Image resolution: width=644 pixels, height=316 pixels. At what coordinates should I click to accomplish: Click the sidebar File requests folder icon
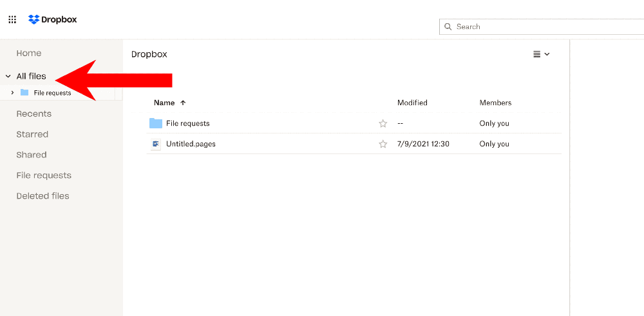click(x=24, y=93)
